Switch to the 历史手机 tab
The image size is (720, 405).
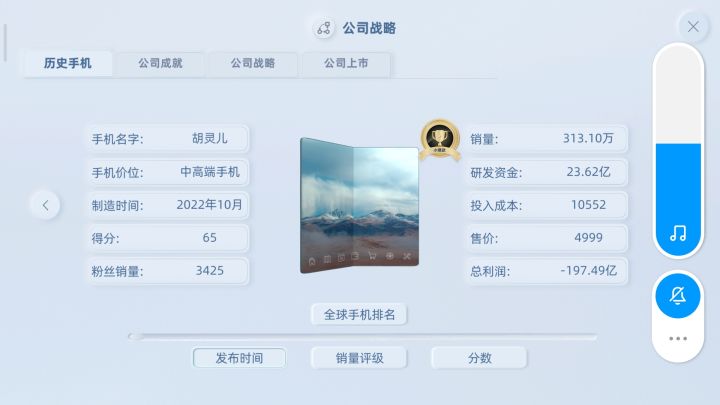coord(68,63)
